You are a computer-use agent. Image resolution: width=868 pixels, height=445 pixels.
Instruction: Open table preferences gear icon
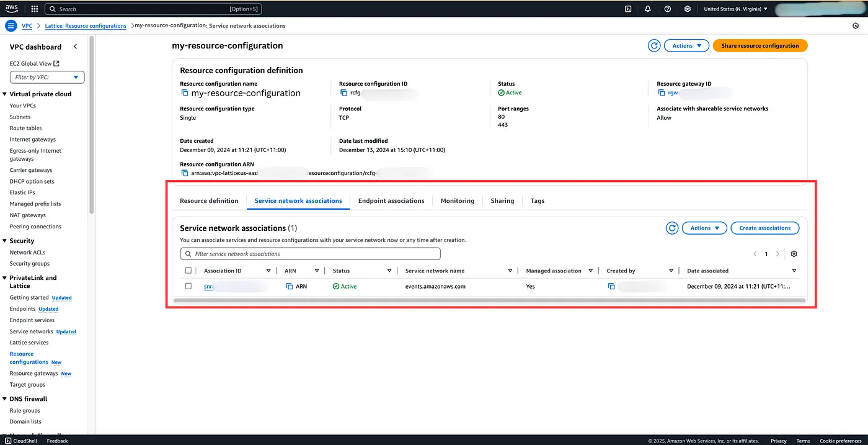pos(794,254)
